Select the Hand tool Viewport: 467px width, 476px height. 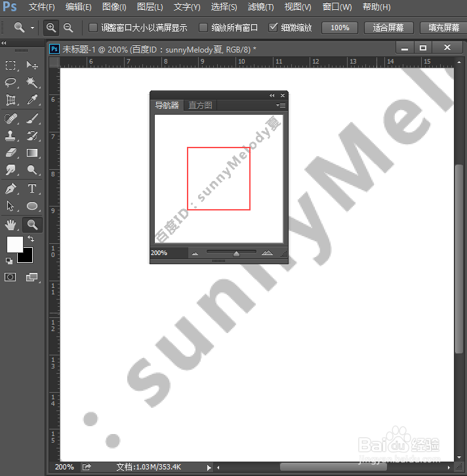tap(10, 225)
